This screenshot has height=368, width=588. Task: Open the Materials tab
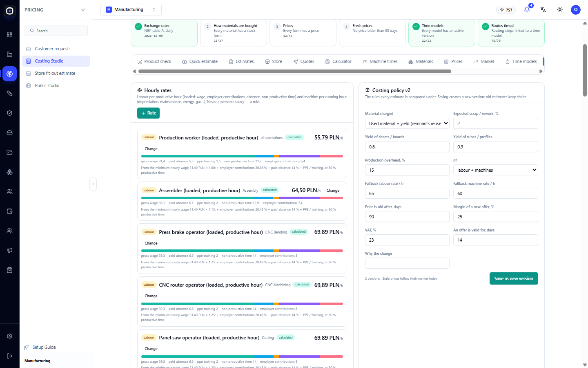(x=421, y=61)
